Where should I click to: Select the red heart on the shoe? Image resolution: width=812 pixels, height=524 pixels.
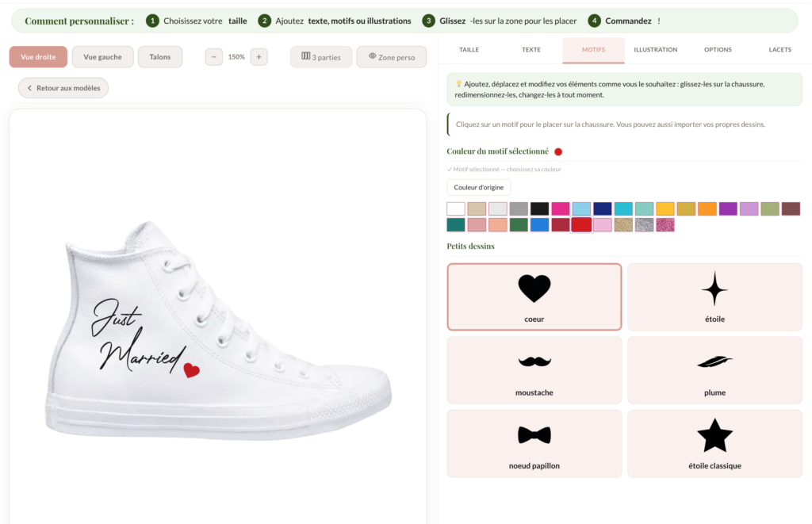coord(192,369)
